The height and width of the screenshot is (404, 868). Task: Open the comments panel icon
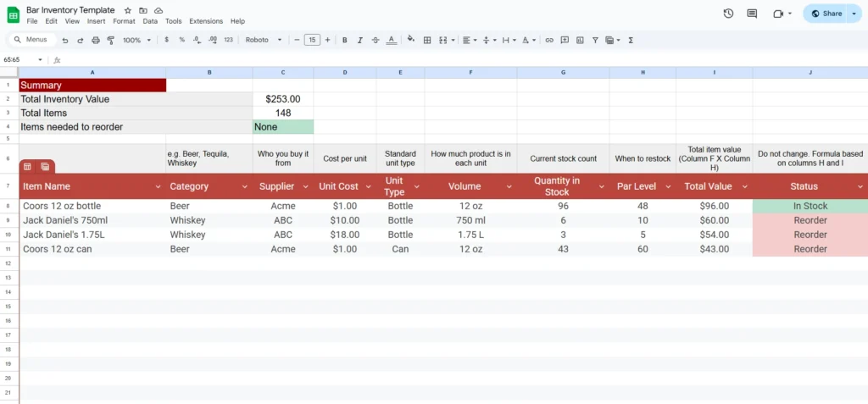[752, 14]
